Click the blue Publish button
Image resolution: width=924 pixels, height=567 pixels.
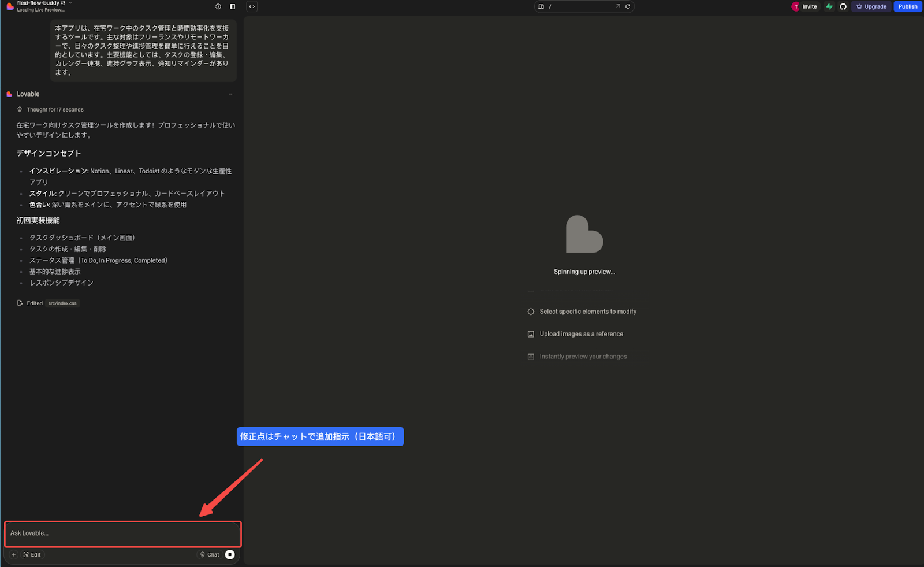[x=908, y=6]
